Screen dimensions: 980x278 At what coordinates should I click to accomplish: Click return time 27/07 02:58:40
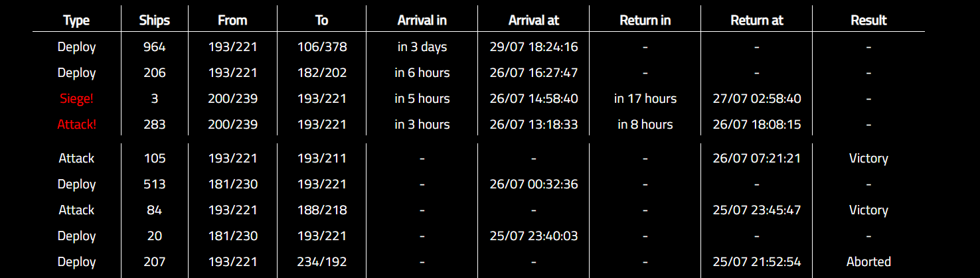point(757,99)
